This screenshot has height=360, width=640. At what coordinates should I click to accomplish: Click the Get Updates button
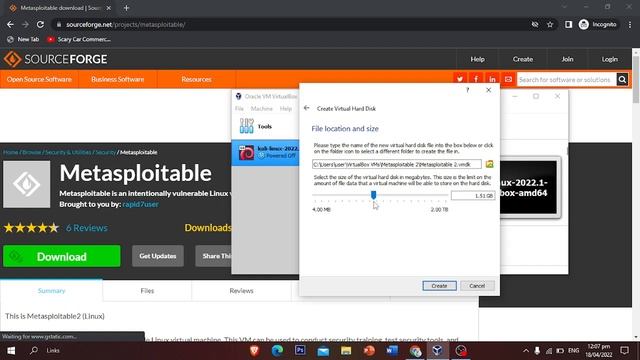tap(158, 256)
